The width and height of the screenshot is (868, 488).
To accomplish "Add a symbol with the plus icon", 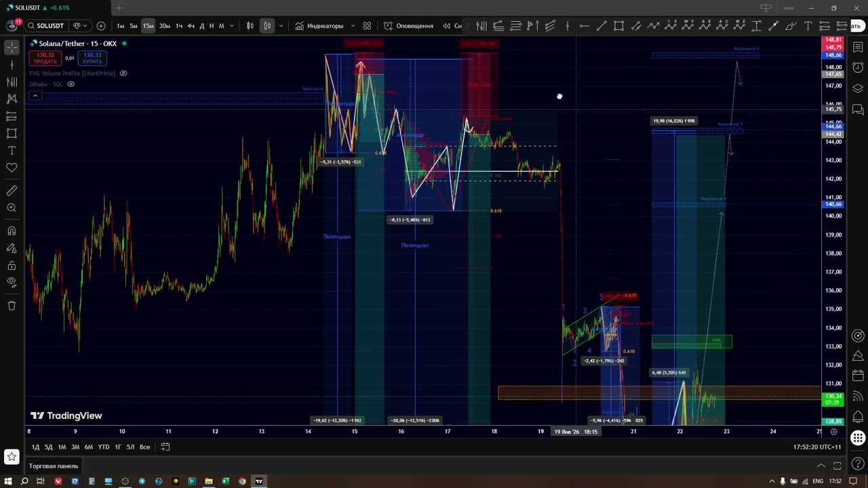I will click(x=101, y=26).
